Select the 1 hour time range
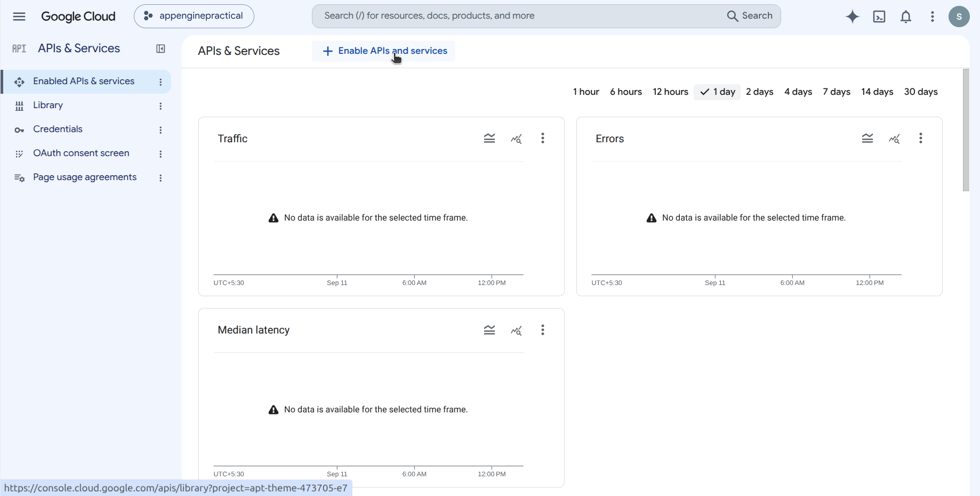The width and height of the screenshot is (980, 496). pos(586,92)
